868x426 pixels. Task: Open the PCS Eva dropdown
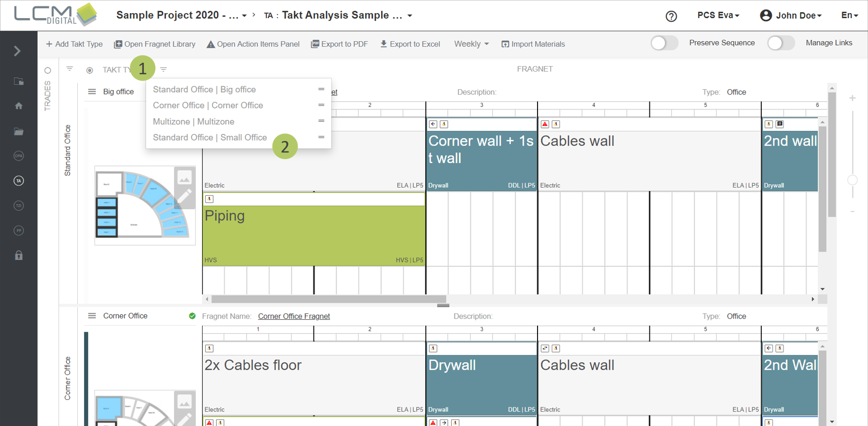(718, 16)
